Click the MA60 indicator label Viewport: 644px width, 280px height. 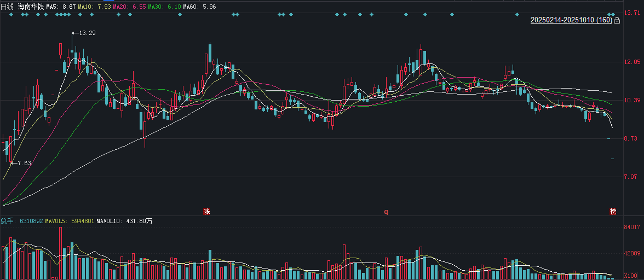coord(199,7)
